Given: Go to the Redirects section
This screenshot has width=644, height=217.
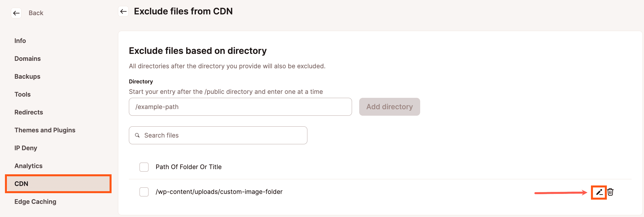Looking at the screenshot, I should 29,112.
